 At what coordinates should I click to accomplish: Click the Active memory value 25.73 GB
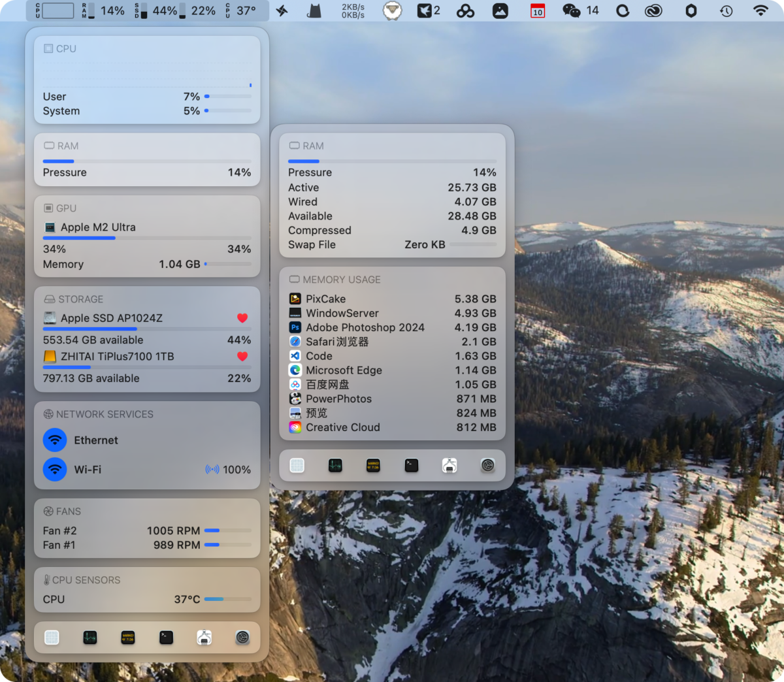click(x=472, y=187)
